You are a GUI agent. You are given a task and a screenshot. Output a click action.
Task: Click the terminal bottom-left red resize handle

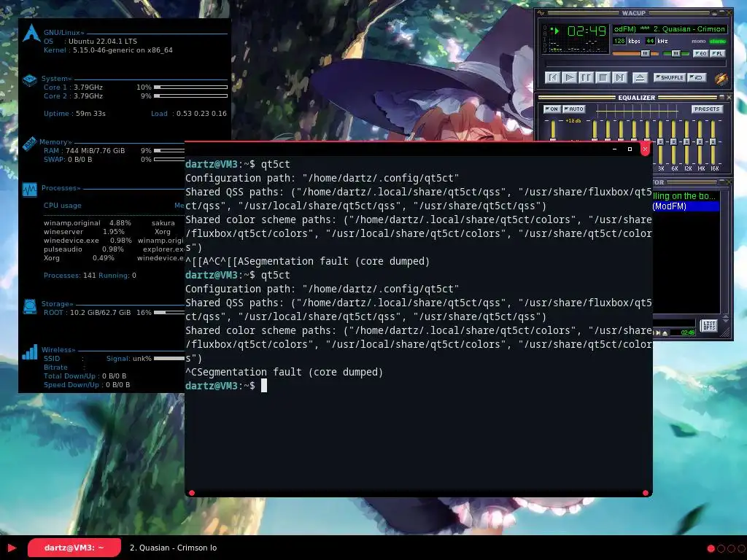coord(192,493)
